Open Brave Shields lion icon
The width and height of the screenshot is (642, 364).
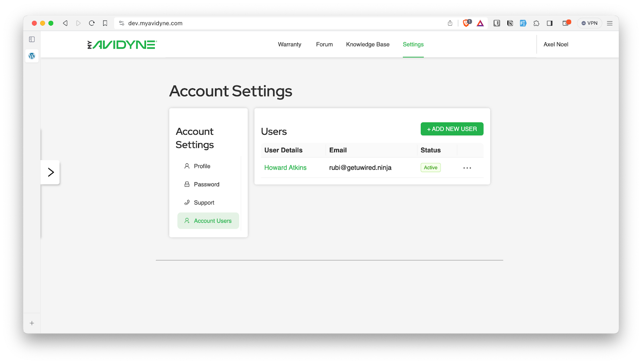pos(467,23)
